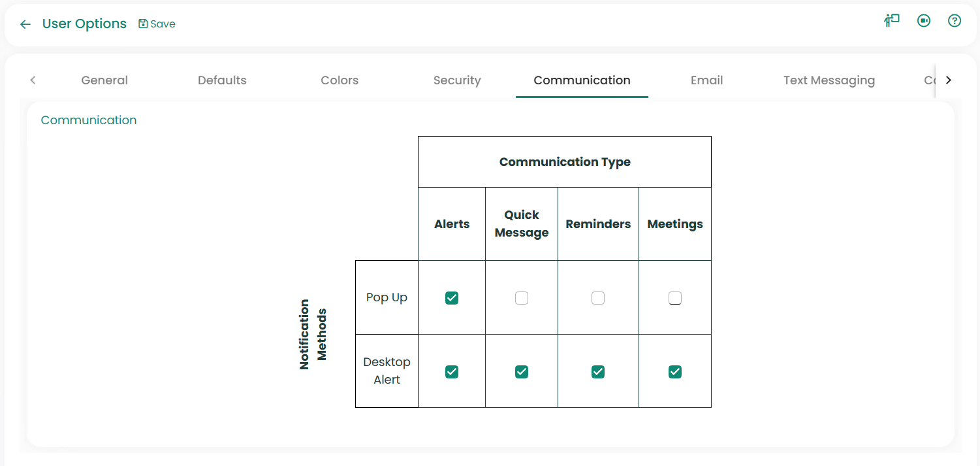Click the video recording icon
This screenshot has width=980, height=466.
(923, 21)
